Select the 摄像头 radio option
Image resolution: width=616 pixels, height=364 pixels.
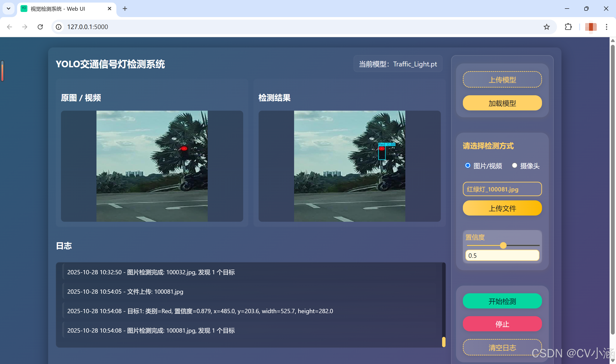[x=515, y=166]
